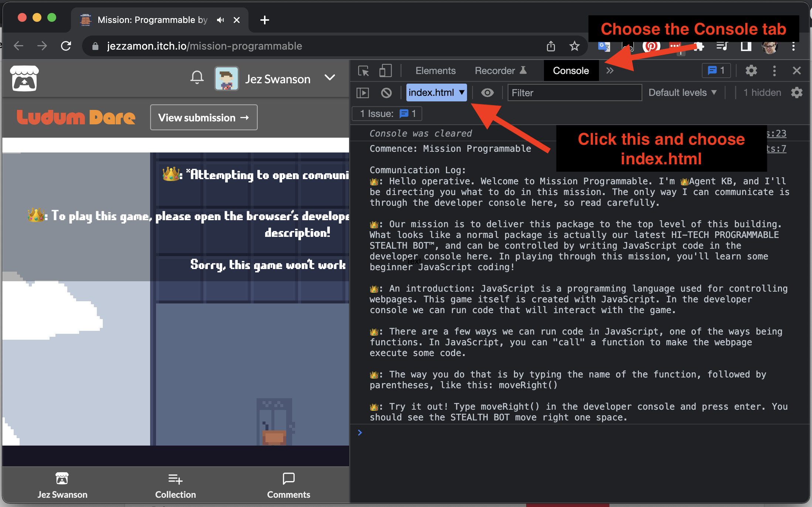
Task: Open the Recorder tab
Action: coord(501,71)
